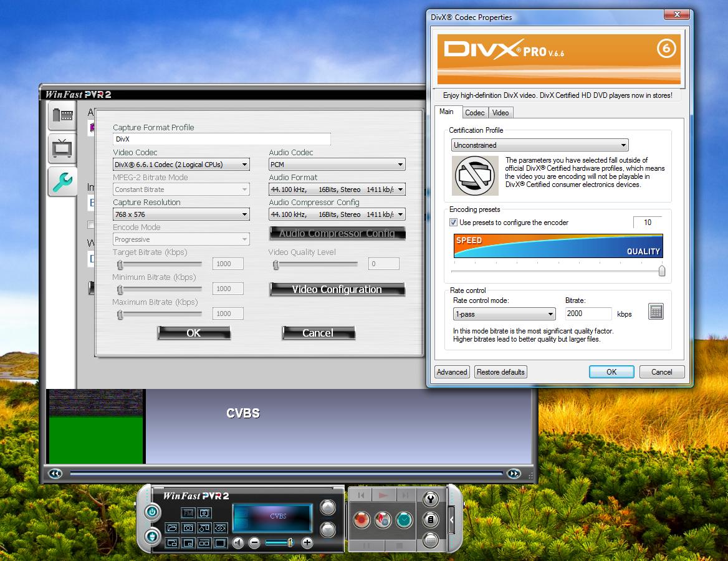
Task: Select the FM radio mode icon
Action: tap(188, 513)
